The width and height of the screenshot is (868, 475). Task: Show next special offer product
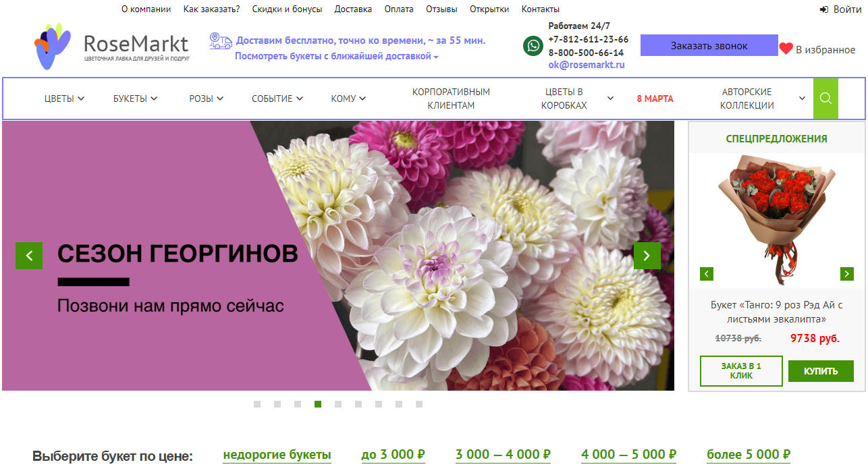(846, 274)
